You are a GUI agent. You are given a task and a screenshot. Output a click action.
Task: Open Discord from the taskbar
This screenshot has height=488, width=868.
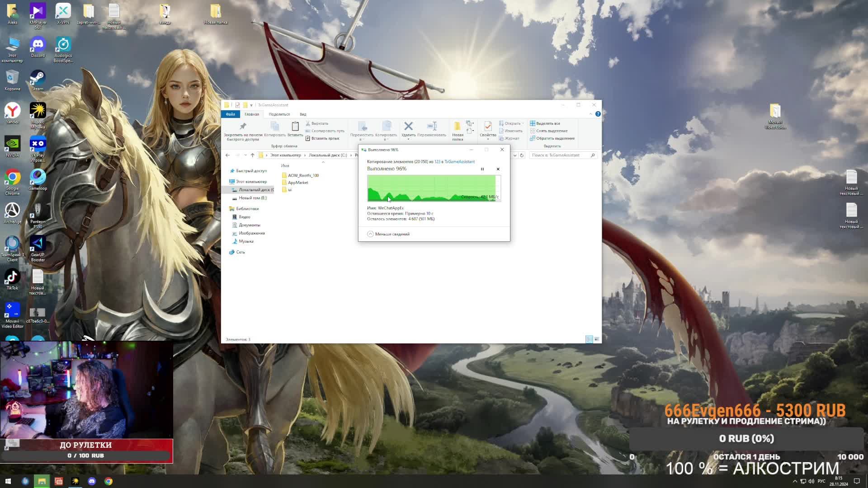[x=92, y=481]
